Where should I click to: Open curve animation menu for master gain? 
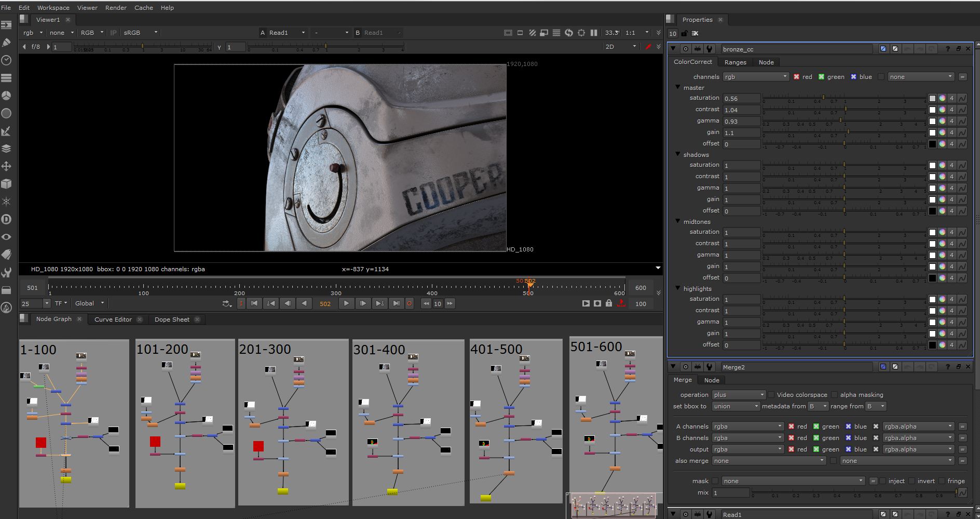pos(962,132)
